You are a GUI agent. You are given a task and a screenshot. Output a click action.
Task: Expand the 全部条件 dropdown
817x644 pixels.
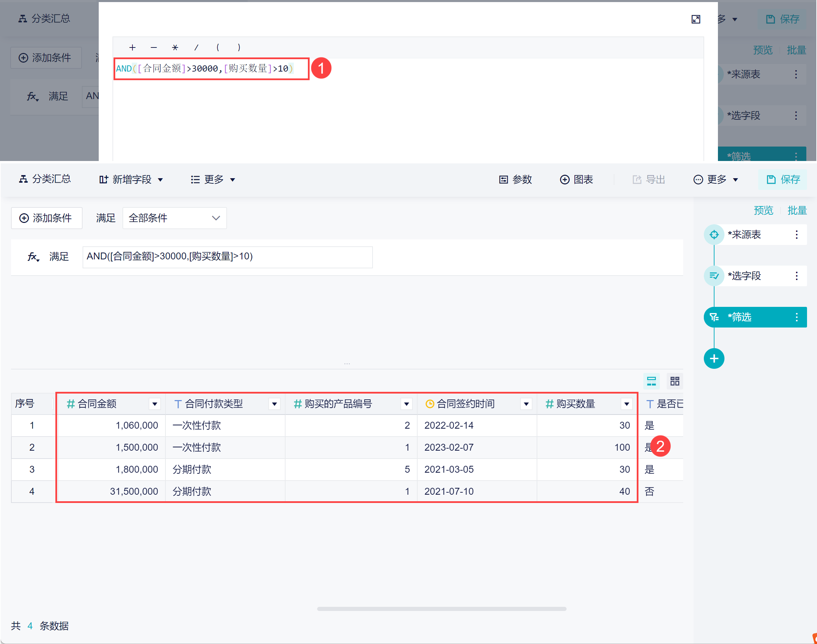click(174, 218)
